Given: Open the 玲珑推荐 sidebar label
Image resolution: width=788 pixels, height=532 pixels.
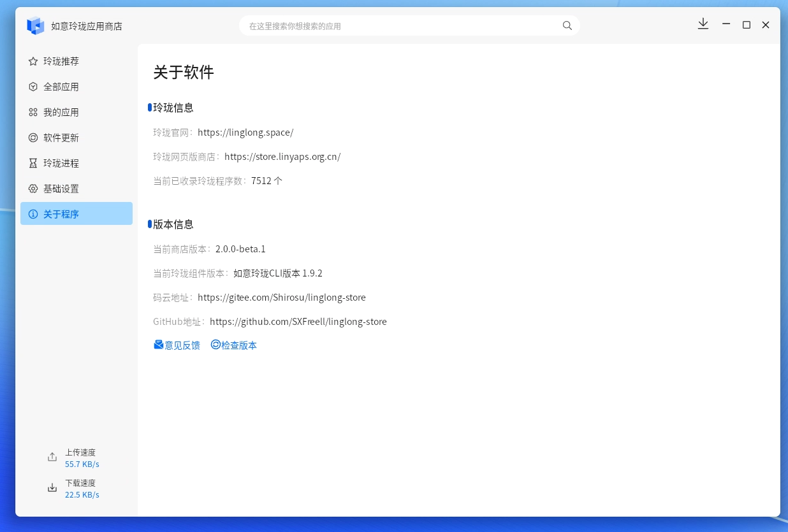Looking at the screenshot, I should 61,61.
